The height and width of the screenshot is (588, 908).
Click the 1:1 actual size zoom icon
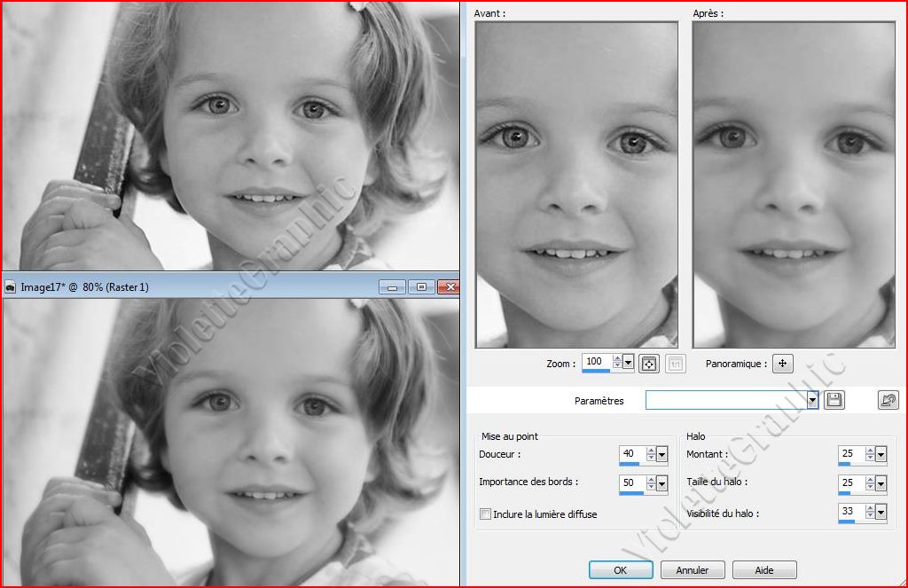pos(676,363)
